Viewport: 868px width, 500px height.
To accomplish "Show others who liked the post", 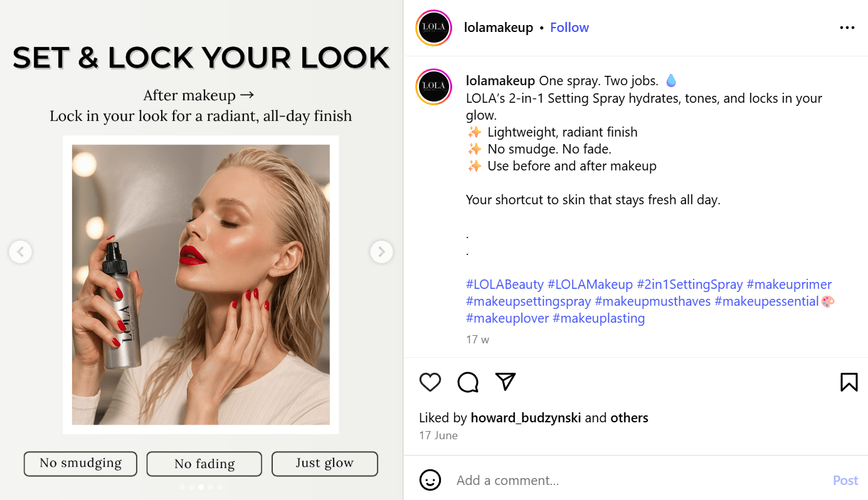I will [629, 418].
